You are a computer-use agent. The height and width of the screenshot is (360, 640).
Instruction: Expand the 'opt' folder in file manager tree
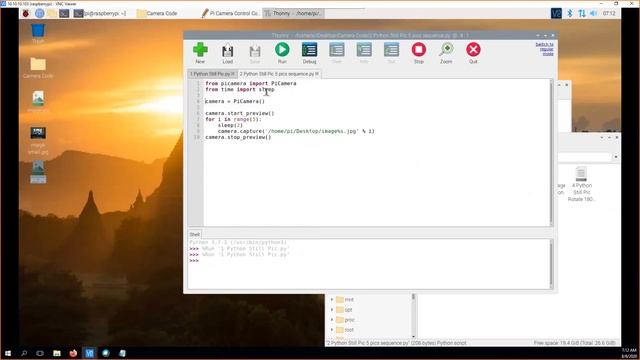click(332, 310)
